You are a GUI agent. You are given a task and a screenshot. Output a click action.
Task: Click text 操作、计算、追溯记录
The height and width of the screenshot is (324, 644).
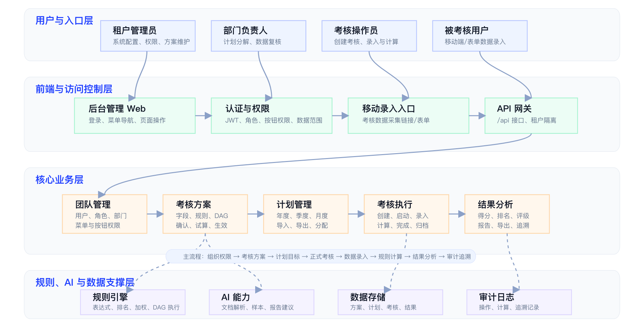(509, 308)
